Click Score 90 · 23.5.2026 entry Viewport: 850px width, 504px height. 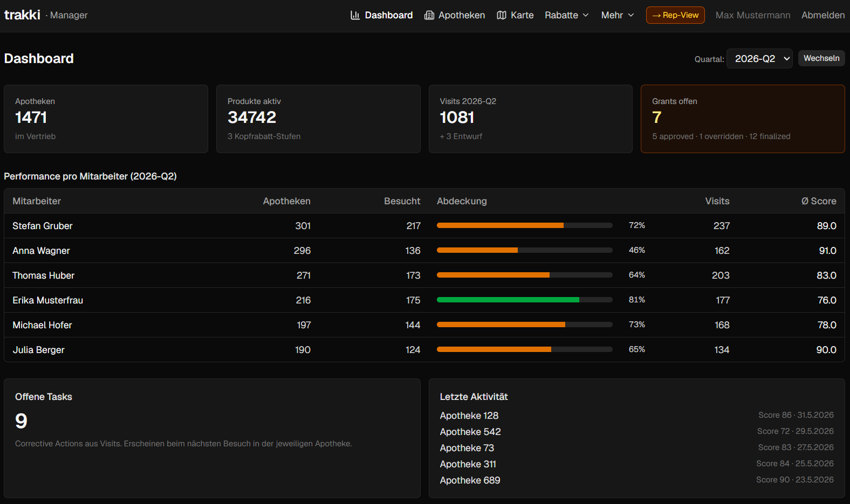pyautogui.click(x=795, y=480)
